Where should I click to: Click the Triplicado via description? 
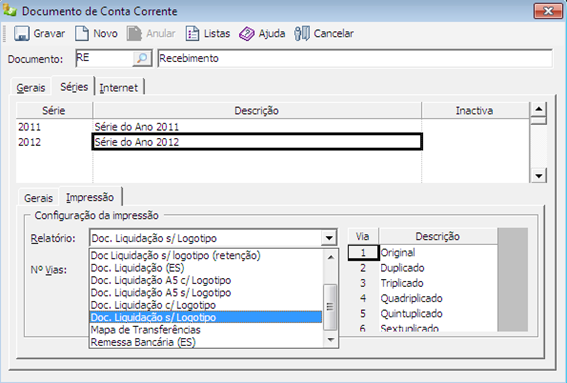pyautogui.click(x=438, y=283)
